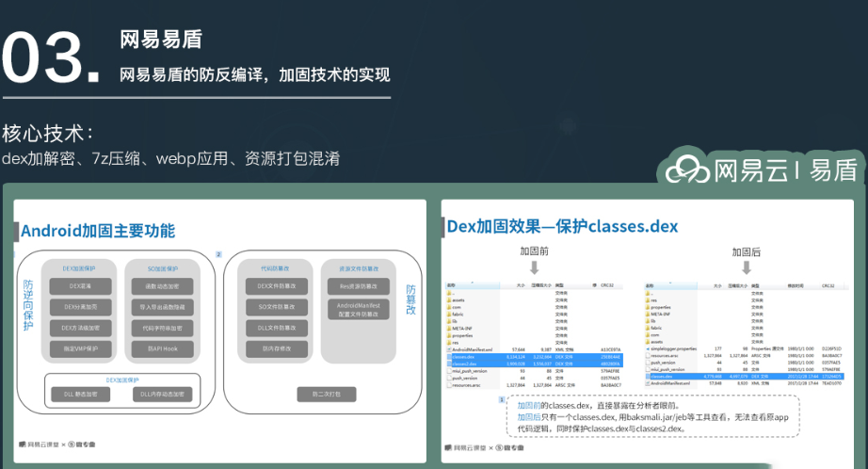868x469 pixels.
Task: Click the DEX文件防篡改 box
Action: (277, 286)
